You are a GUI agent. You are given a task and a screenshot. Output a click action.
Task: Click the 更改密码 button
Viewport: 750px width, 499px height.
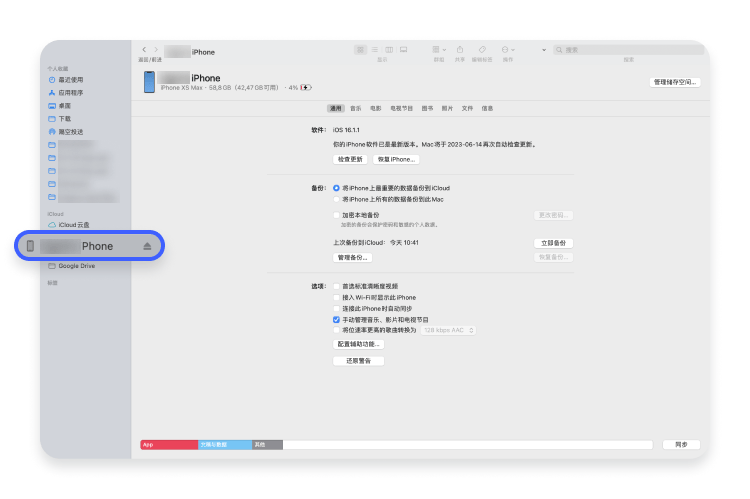coord(553,215)
